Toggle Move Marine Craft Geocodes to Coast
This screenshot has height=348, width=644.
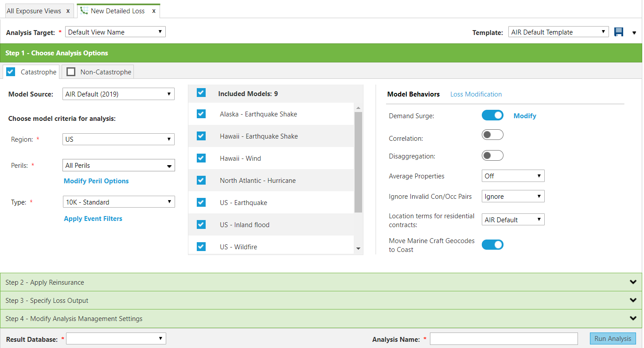pos(492,244)
